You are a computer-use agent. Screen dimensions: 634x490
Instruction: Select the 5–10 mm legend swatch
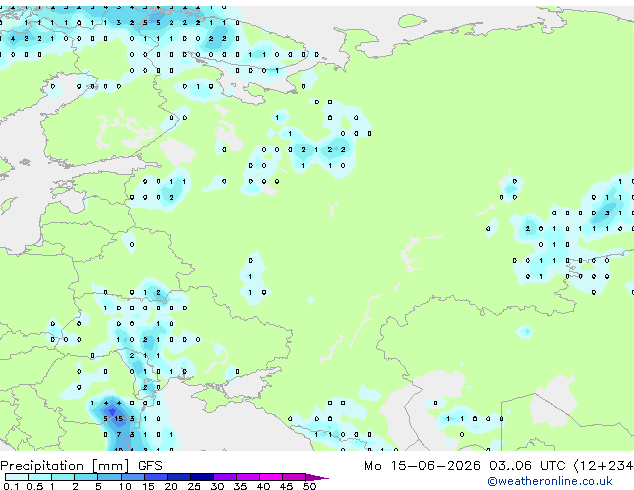pyautogui.click(x=109, y=477)
